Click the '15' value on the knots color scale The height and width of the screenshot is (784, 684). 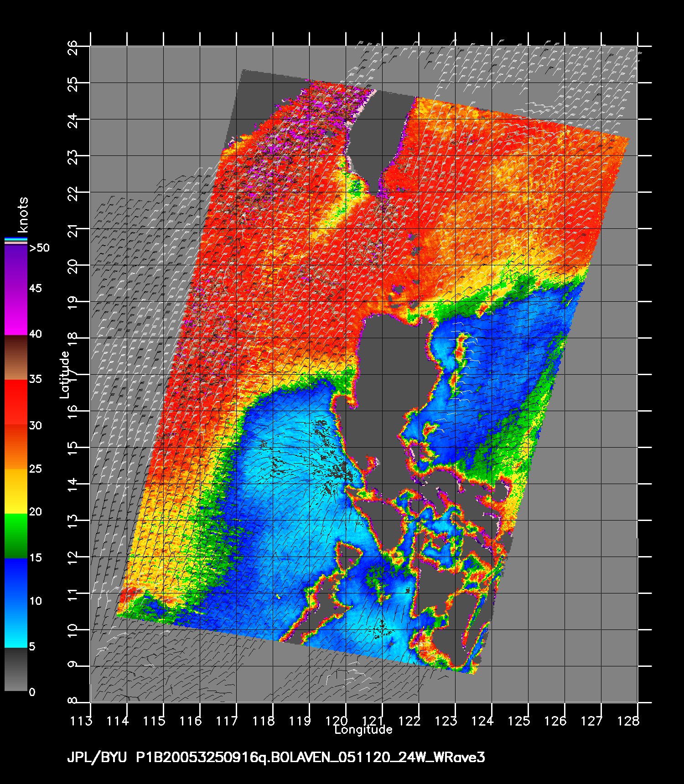tap(36, 557)
